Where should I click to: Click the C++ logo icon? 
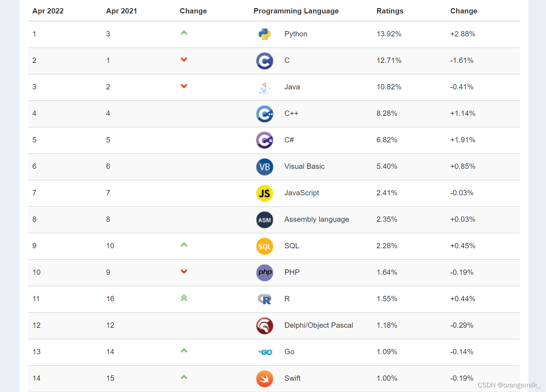pos(265,114)
